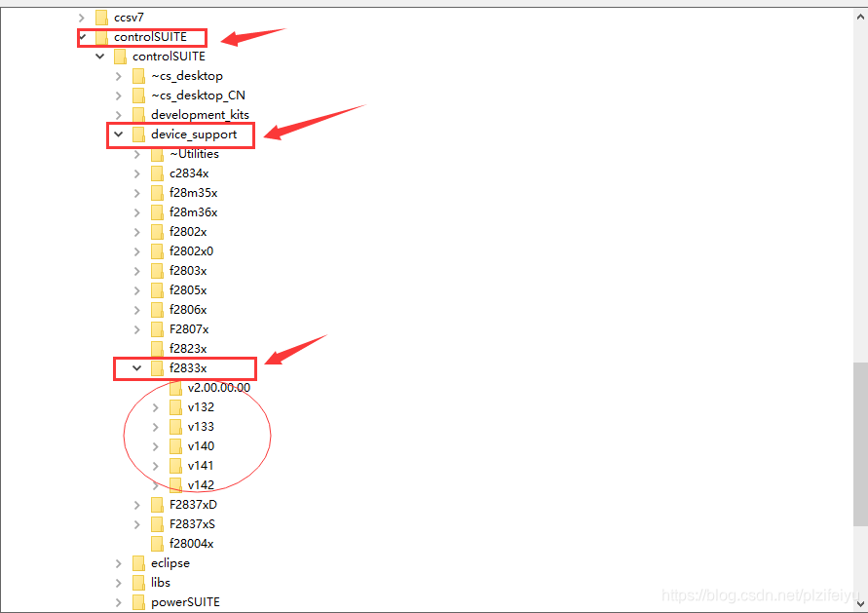The width and height of the screenshot is (868, 613).
Task: Click the f28004x folder icon
Action: tap(157, 543)
